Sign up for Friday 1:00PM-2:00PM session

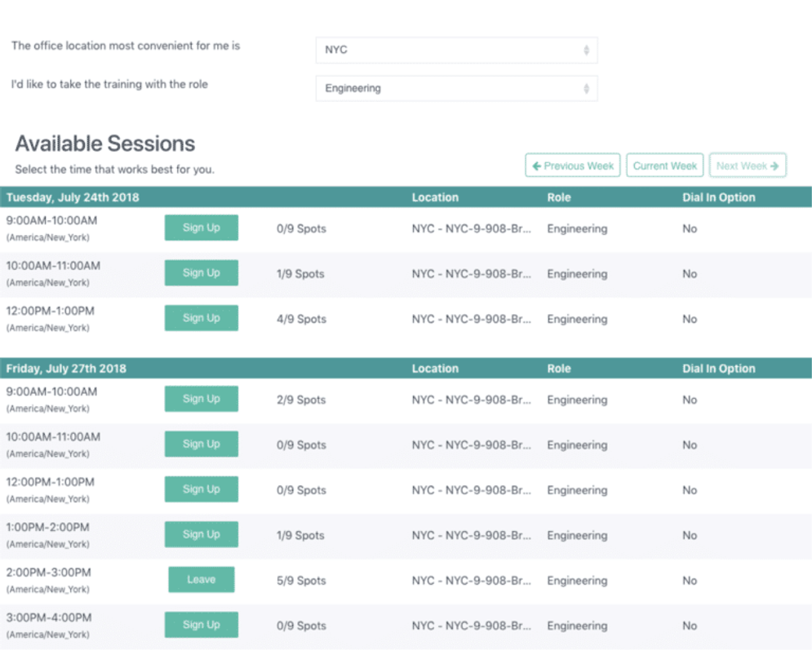202,534
